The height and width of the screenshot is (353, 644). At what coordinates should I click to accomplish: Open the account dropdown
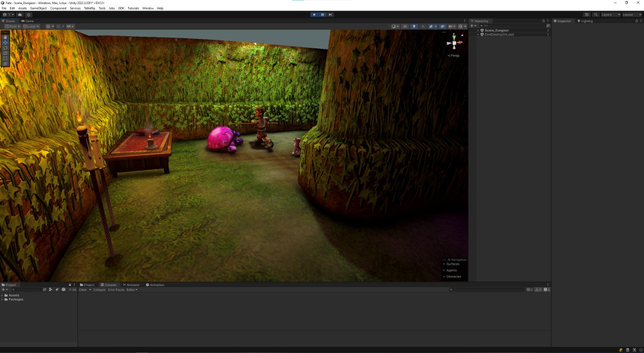9,15
